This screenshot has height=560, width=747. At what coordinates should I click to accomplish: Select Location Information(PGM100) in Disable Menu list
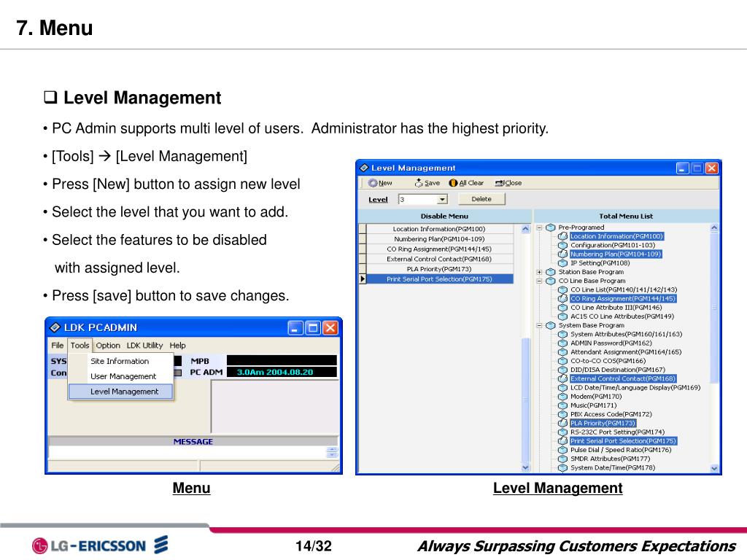coord(439,229)
